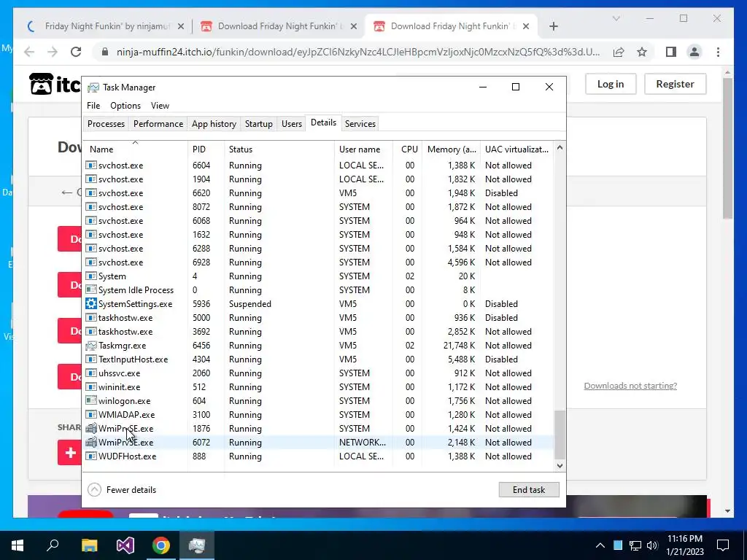Click the Task Manager scrollbar thumb
747x560 pixels.
coord(560,435)
